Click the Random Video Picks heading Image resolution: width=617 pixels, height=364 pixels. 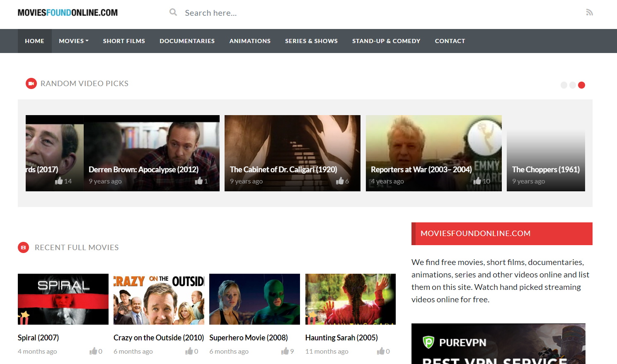click(x=85, y=84)
